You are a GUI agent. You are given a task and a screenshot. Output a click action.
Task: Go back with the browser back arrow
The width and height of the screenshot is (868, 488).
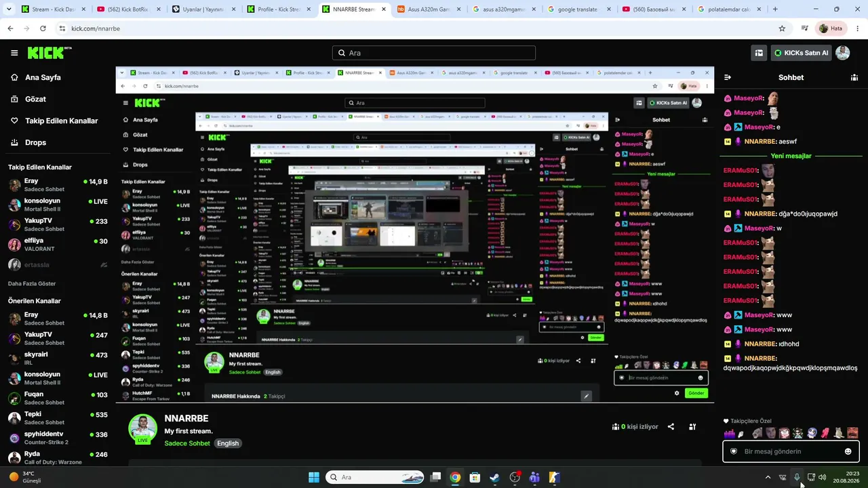(x=10, y=28)
